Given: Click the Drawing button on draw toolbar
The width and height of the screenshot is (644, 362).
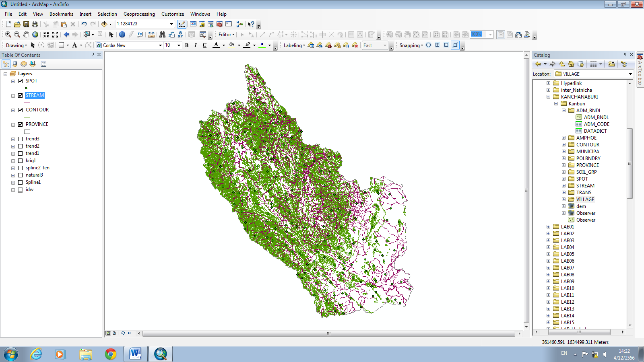Looking at the screenshot, I should (15, 45).
